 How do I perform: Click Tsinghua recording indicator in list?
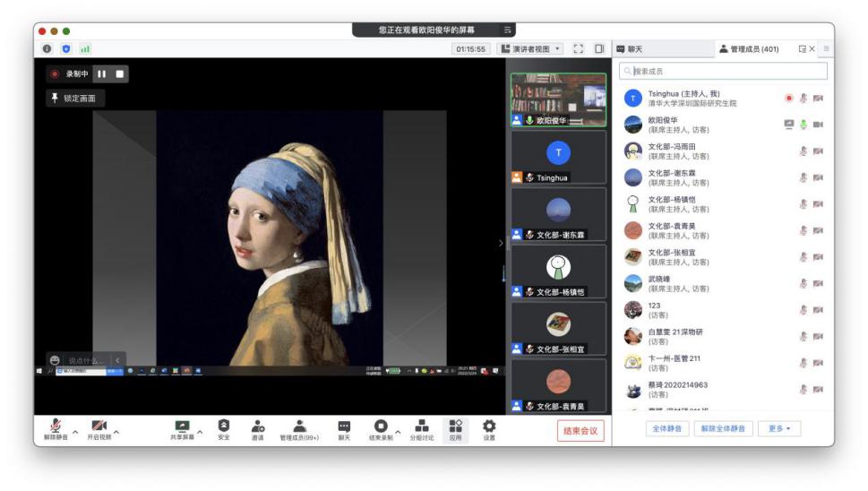pos(789,98)
